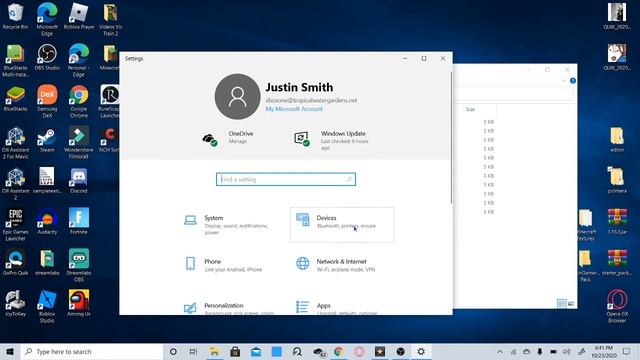
Task: Select the Google Chrome desktop shortcut
Action: pyautogui.click(x=79, y=101)
